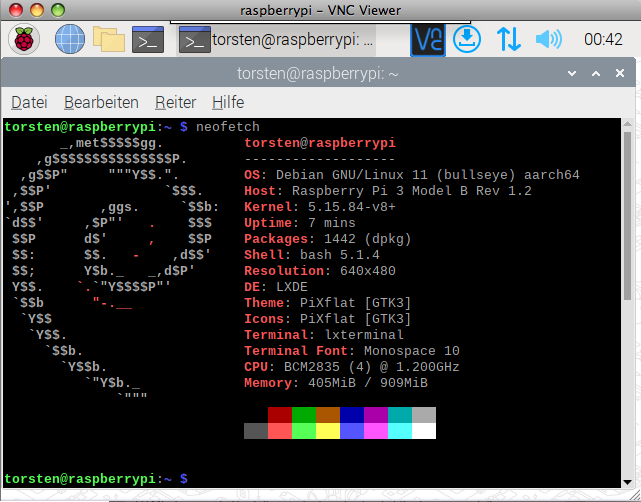
Task: Close the lxterminal window
Action: point(620,73)
